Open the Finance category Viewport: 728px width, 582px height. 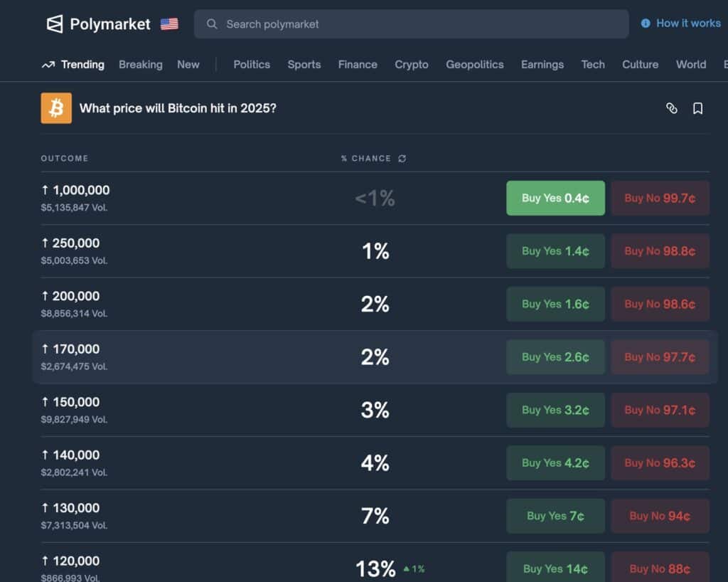(358, 65)
